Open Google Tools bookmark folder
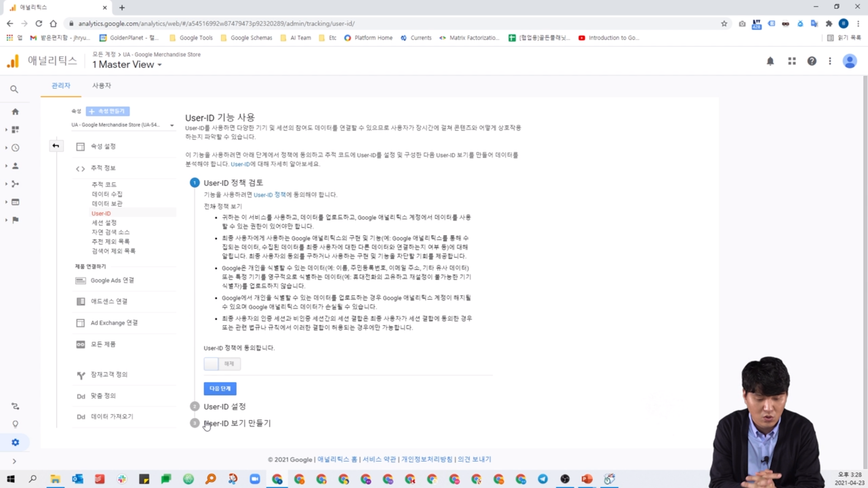Viewport: 868px width, 488px height. coord(191,38)
